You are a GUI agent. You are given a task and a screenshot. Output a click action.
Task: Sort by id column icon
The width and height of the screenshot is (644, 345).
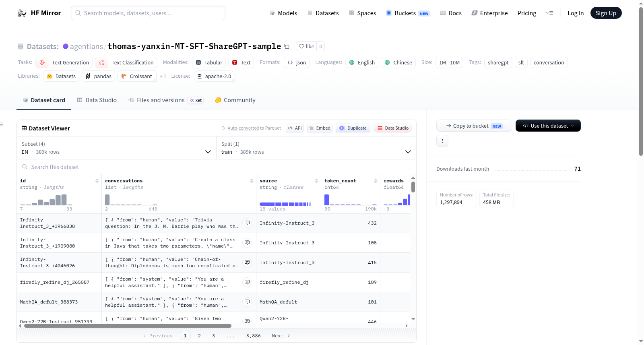coord(97,181)
